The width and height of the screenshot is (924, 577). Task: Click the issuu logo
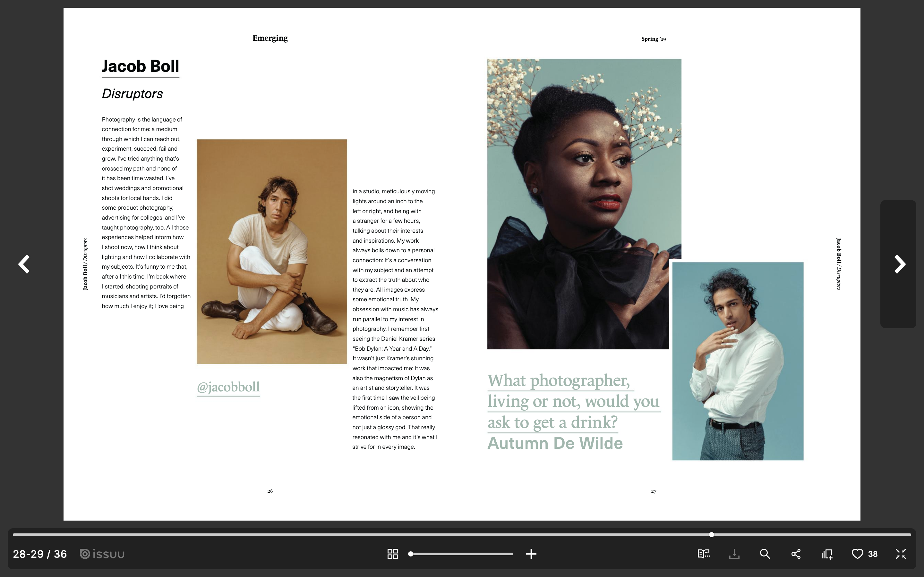coord(102,554)
